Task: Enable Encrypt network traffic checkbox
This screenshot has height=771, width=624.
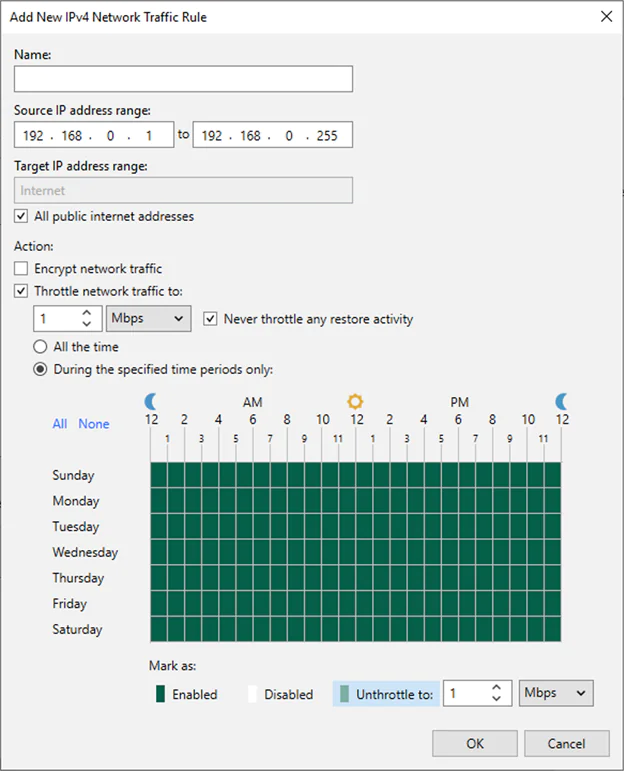Action: pyautogui.click(x=21, y=268)
